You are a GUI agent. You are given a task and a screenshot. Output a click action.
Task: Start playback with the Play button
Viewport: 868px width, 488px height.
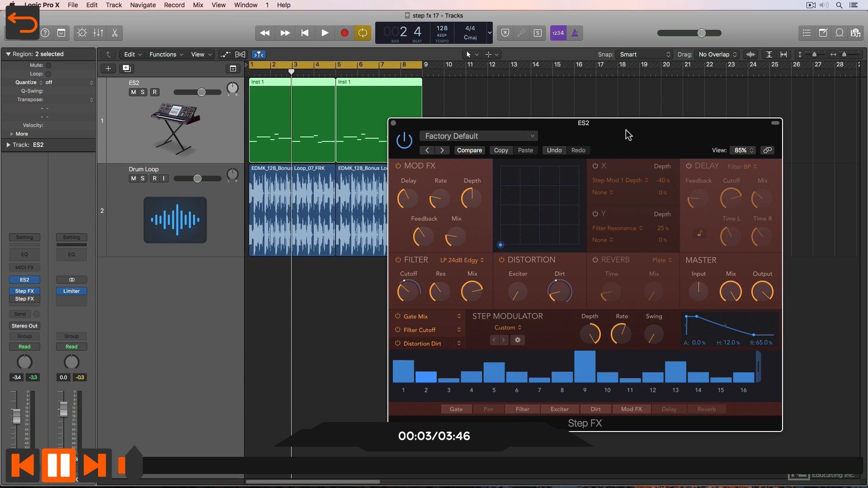click(x=325, y=33)
